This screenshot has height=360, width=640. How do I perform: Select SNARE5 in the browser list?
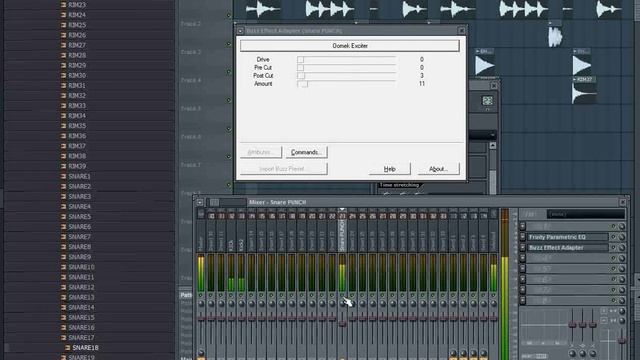79,217
